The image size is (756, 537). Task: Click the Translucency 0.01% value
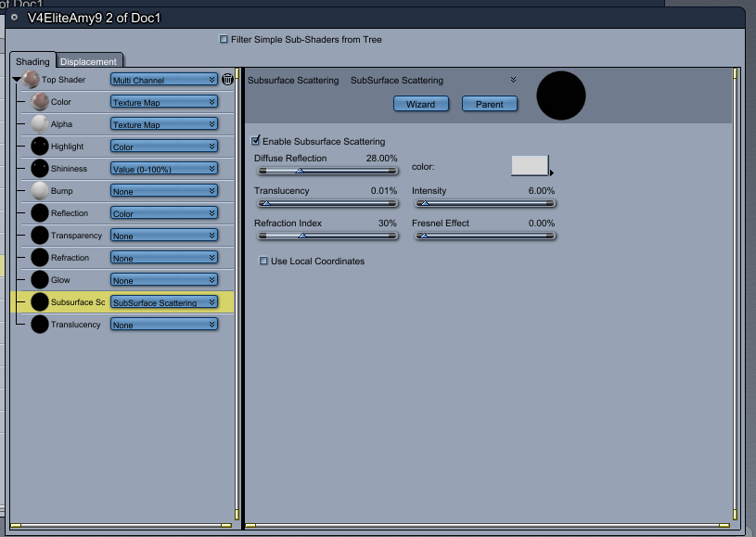(x=384, y=190)
